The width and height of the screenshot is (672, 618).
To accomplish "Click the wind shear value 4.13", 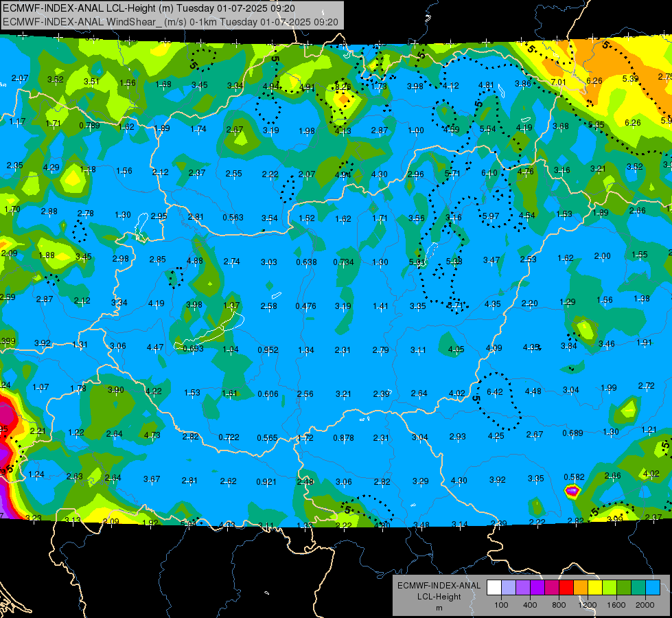I will click(x=343, y=130).
